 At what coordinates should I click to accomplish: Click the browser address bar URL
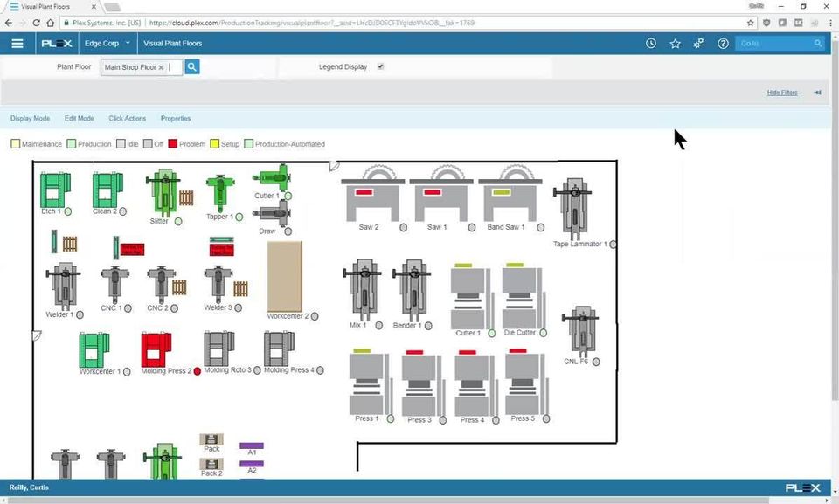[311, 23]
